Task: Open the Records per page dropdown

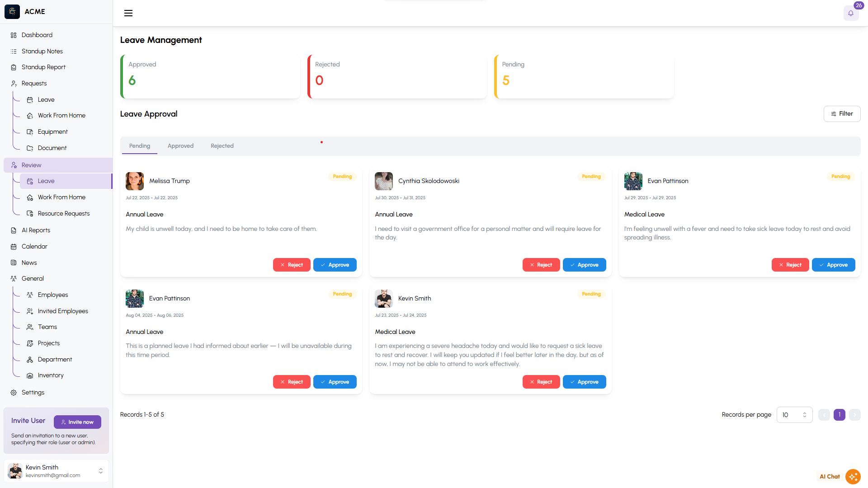Action: [794, 415]
